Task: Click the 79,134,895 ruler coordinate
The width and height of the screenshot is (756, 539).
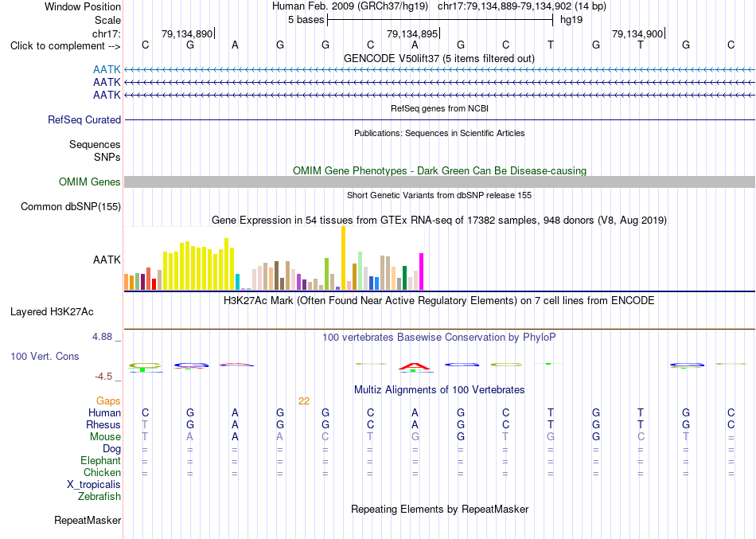Action: click(x=412, y=33)
